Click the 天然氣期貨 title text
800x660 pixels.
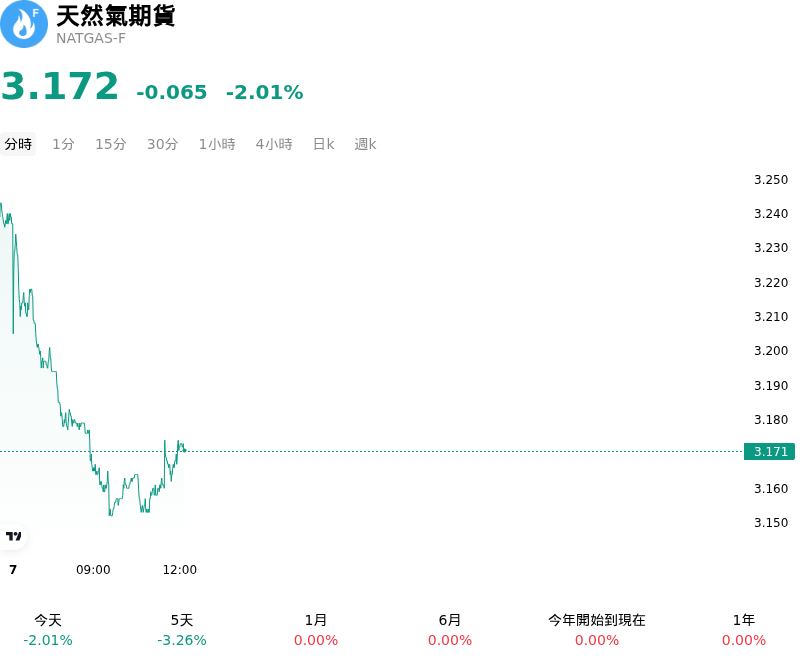[x=116, y=16]
